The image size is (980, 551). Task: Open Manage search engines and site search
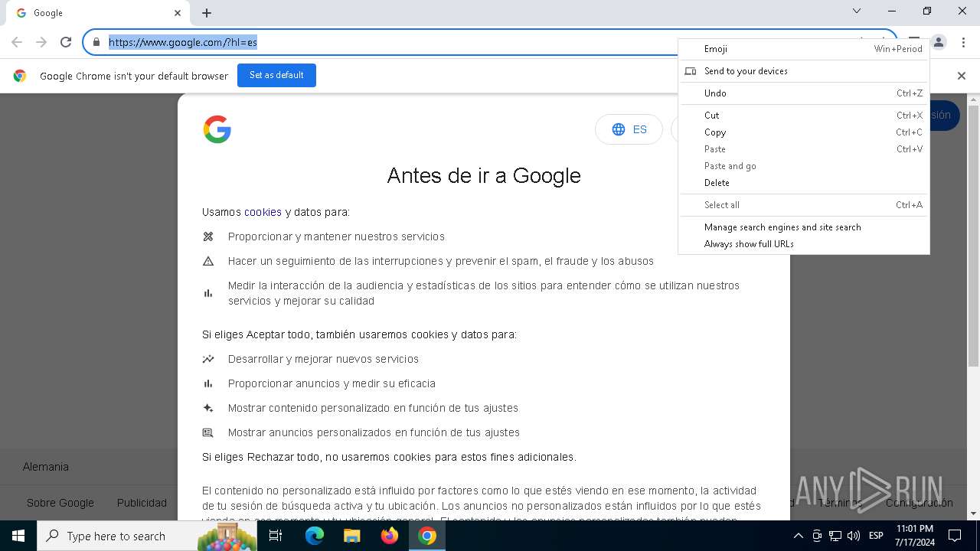click(x=804, y=227)
